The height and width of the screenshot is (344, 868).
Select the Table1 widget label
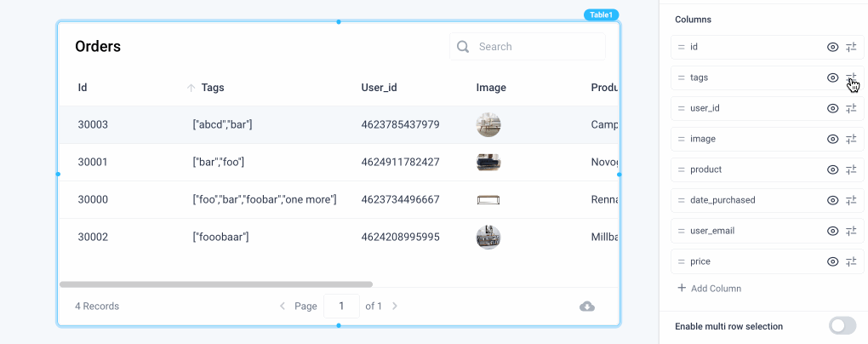(601, 15)
